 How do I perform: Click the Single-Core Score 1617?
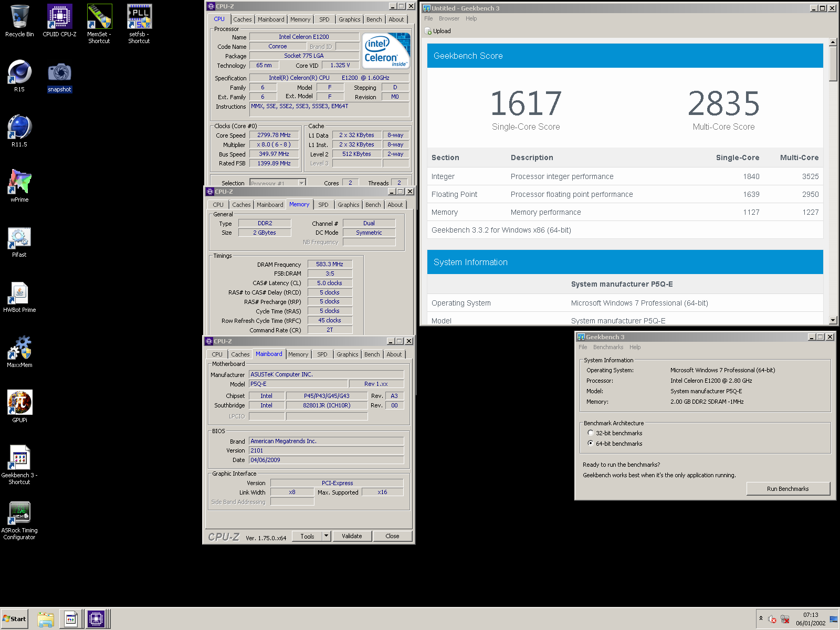tap(526, 103)
